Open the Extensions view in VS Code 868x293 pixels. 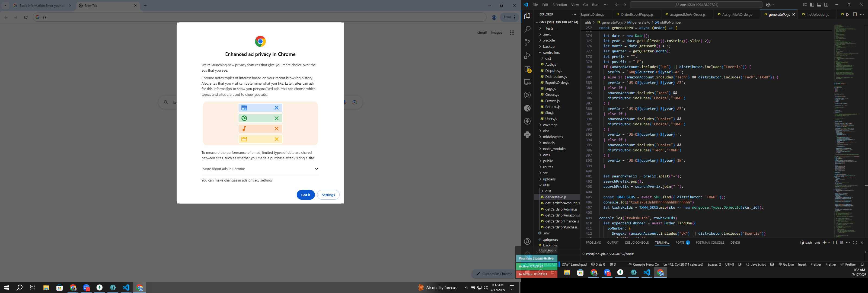point(527,69)
